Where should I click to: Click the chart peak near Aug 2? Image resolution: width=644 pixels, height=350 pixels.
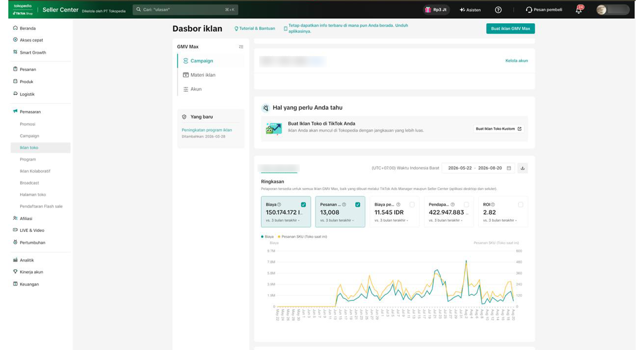pos(466,261)
